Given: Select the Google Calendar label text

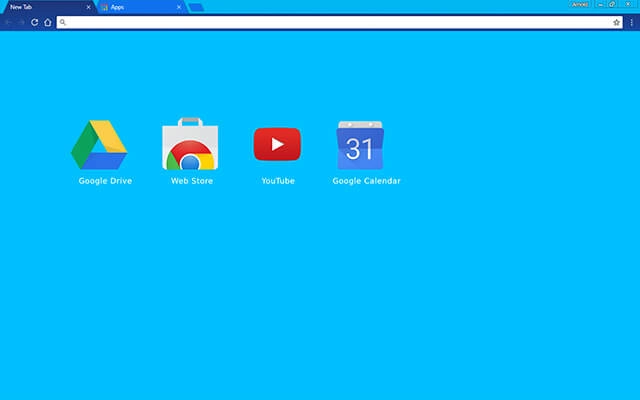Looking at the screenshot, I should coord(366,181).
